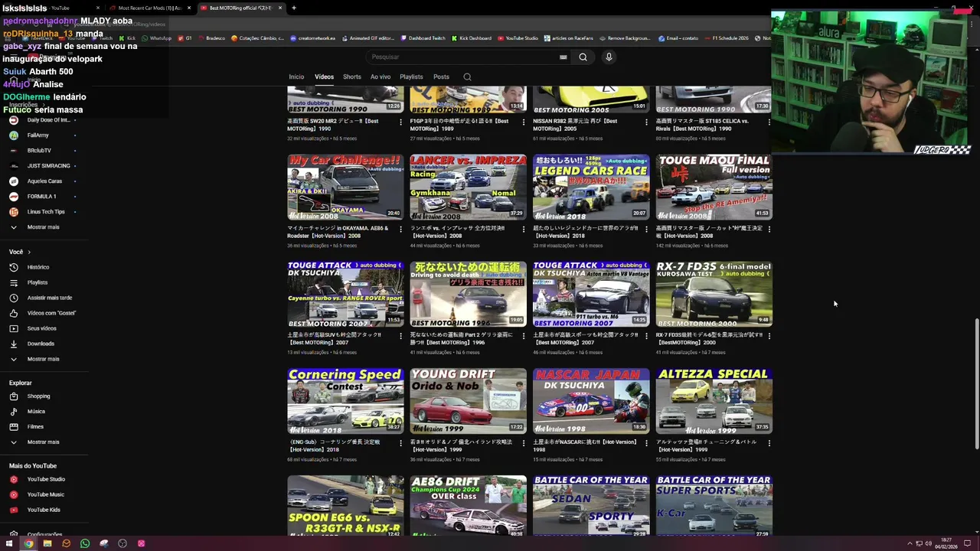The width and height of the screenshot is (980, 551).
Task: Open Vídeos com "Gostei" in the sidebar
Action: click(x=51, y=313)
